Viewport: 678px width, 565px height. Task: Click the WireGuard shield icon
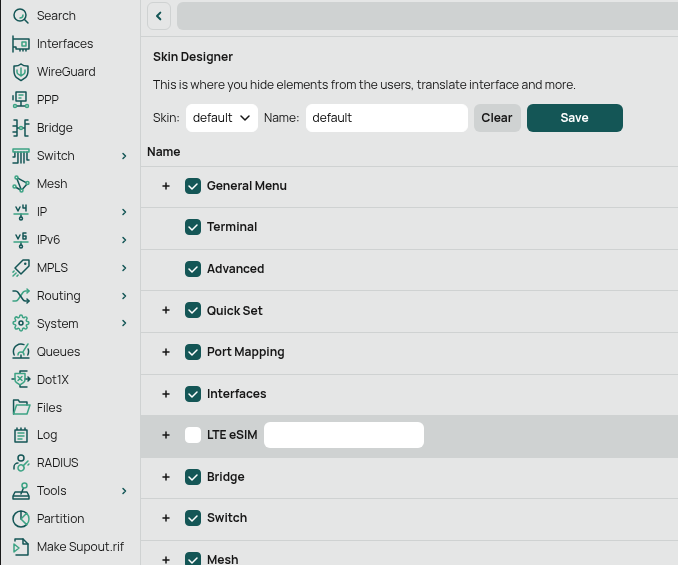[20, 72]
